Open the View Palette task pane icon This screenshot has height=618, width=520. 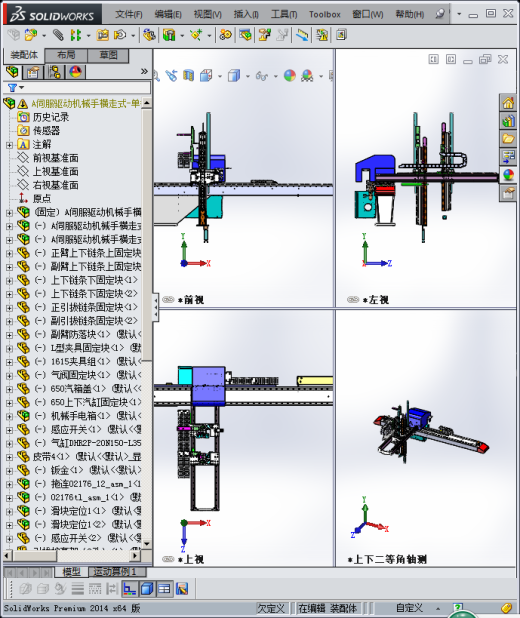pyautogui.click(x=508, y=156)
